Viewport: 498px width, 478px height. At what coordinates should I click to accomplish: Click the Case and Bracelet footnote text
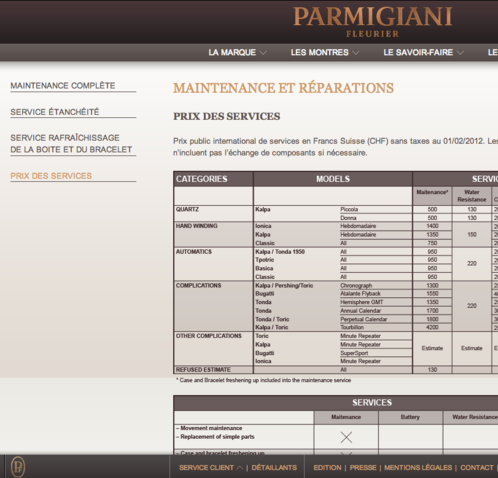pyautogui.click(x=263, y=380)
